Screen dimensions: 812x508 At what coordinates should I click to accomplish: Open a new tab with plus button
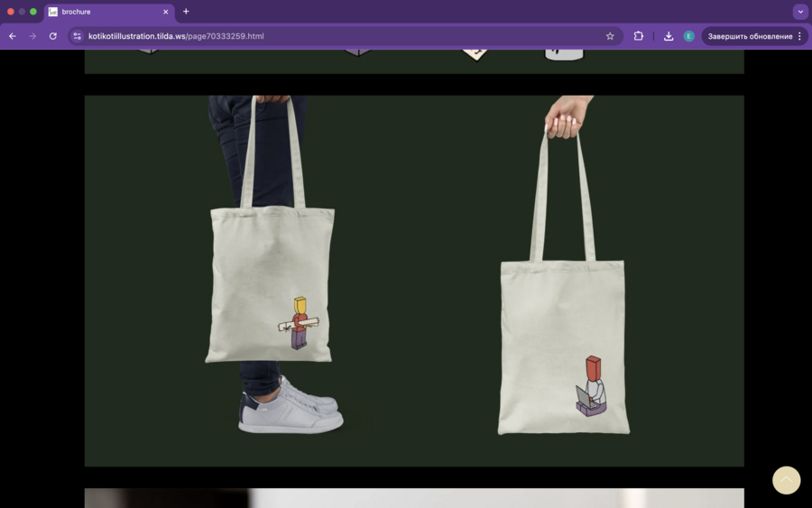pyautogui.click(x=186, y=12)
